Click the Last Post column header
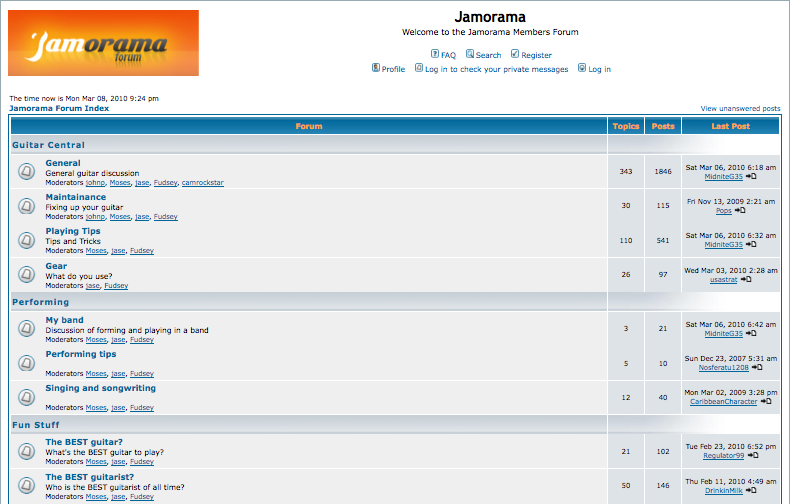Screen dimensions: 790x504 click(731, 126)
